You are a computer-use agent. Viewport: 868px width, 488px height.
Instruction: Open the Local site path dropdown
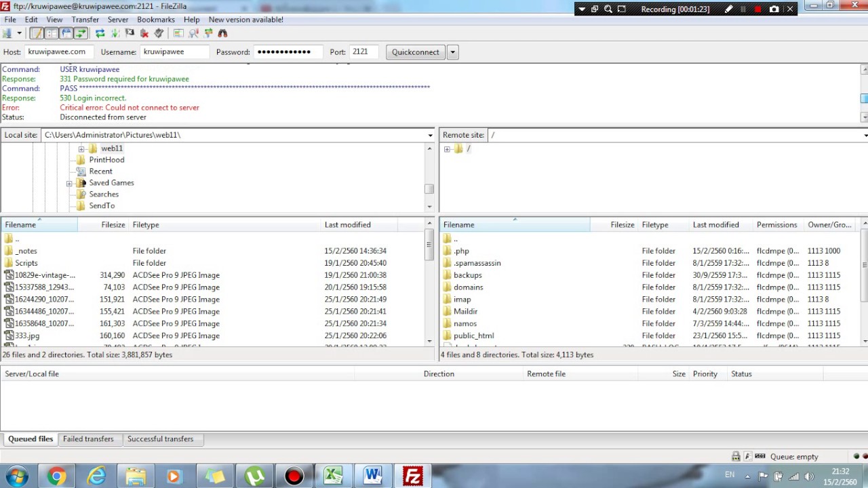[430, 135]
